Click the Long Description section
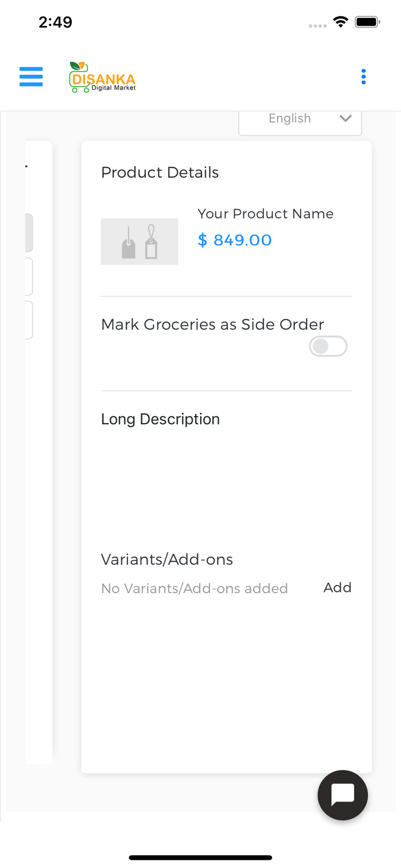This screenshot has width=401, height=868. [x=160, y=419]
